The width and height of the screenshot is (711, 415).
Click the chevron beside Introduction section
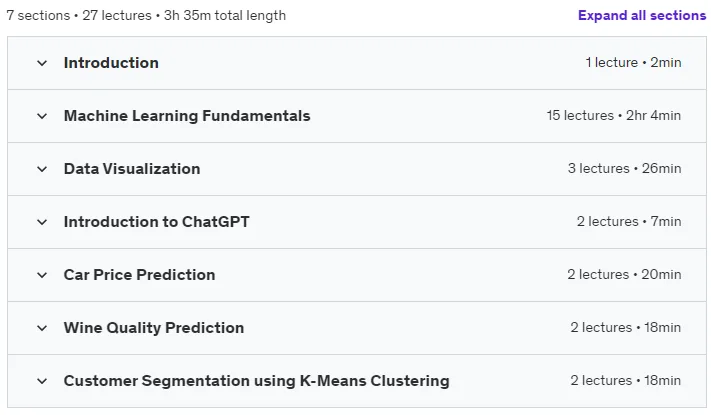(x=42, y=63)
